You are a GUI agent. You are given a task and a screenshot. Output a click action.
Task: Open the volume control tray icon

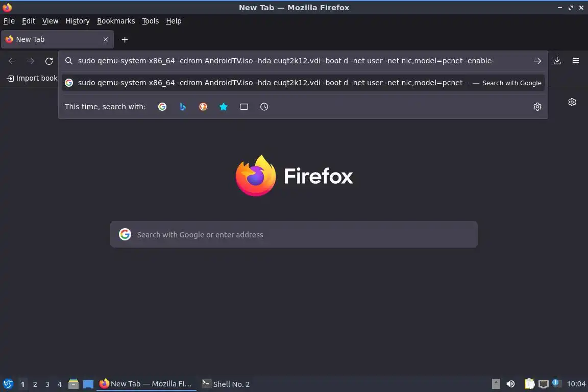tap(510, 384)
